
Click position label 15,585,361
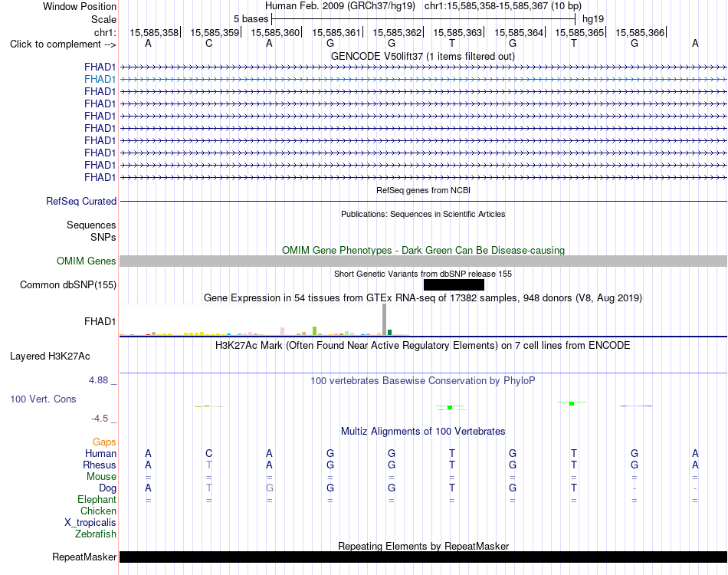point(336,32)
